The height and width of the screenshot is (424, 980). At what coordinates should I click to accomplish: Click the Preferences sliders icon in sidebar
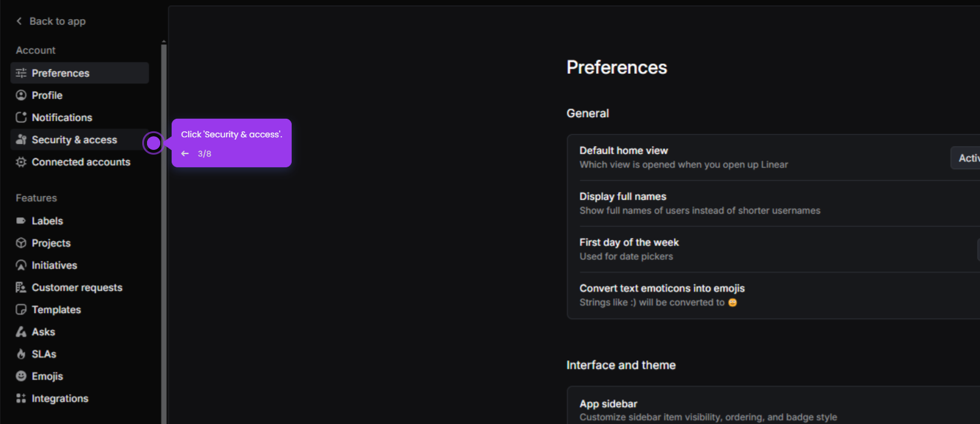pos(21,73)
